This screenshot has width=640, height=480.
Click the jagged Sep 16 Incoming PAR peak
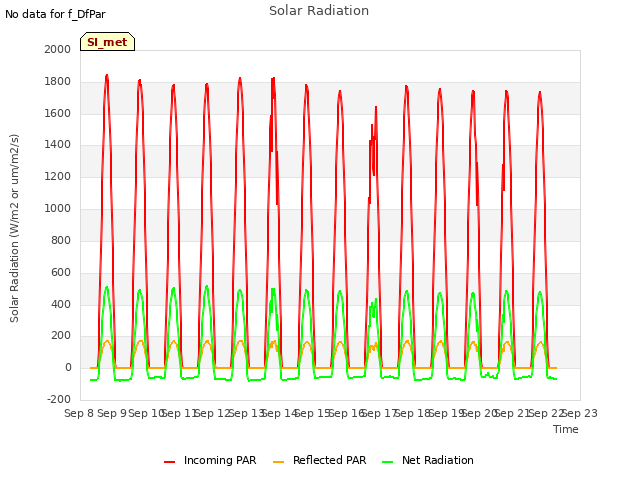coord(376,108)
